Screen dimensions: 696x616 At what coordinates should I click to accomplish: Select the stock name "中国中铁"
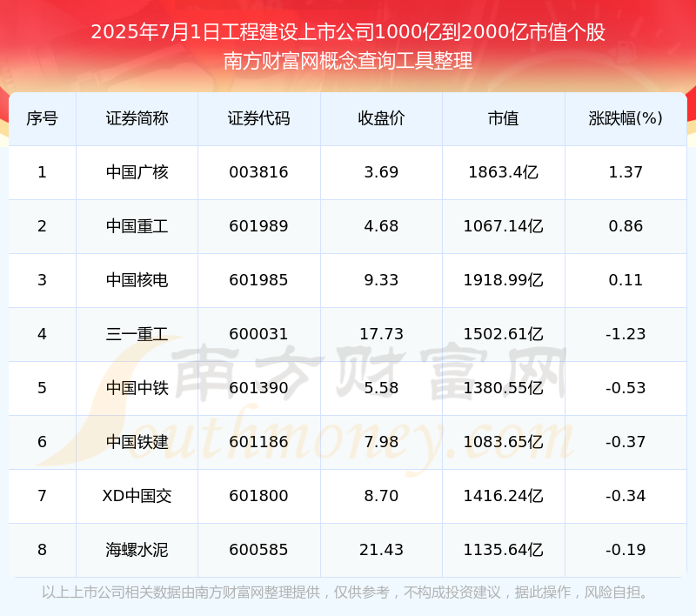click(x=137, y=388)
